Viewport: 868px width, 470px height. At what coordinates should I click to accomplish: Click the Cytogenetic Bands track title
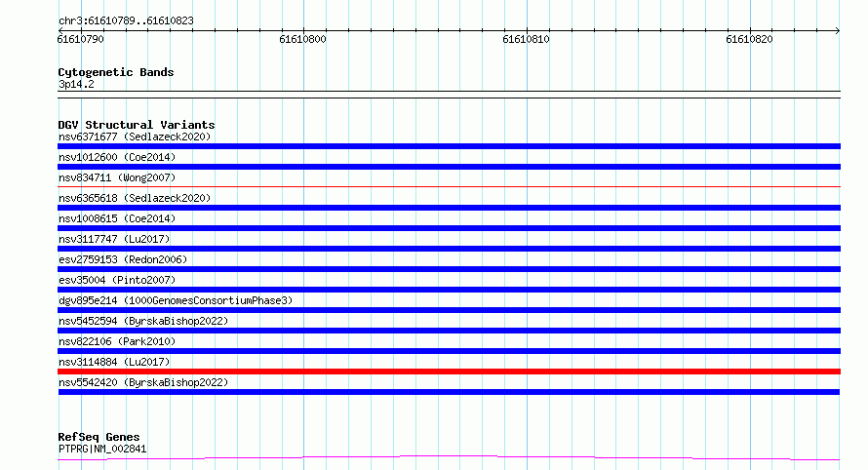tap(116, 72)
